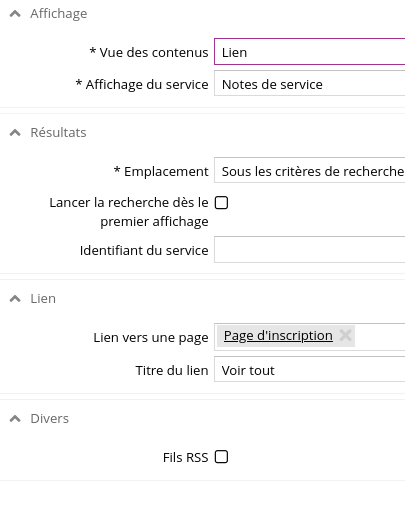The height and width of the screenshot is (509, 405).
Task: Collapse the Affichage section chevron
Action: pyautogui.click(x=15, y=14)
